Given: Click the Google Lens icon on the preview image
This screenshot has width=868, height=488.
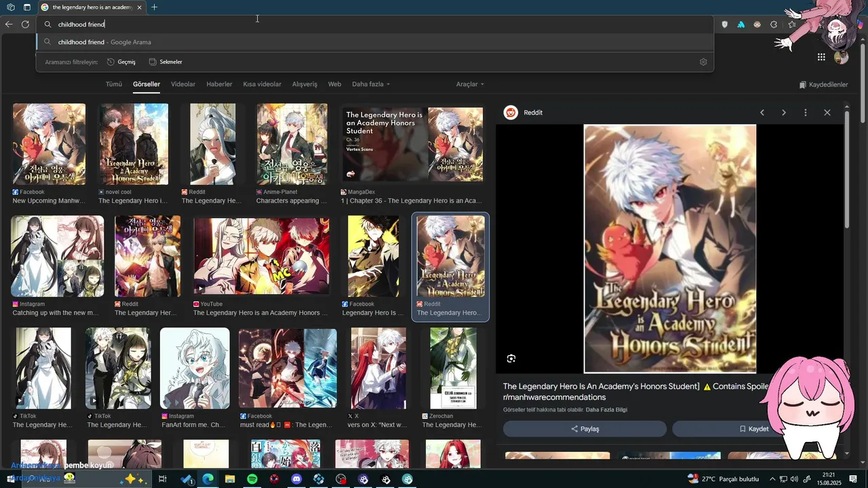Looking at the screenshot, I should coord(511,359).
